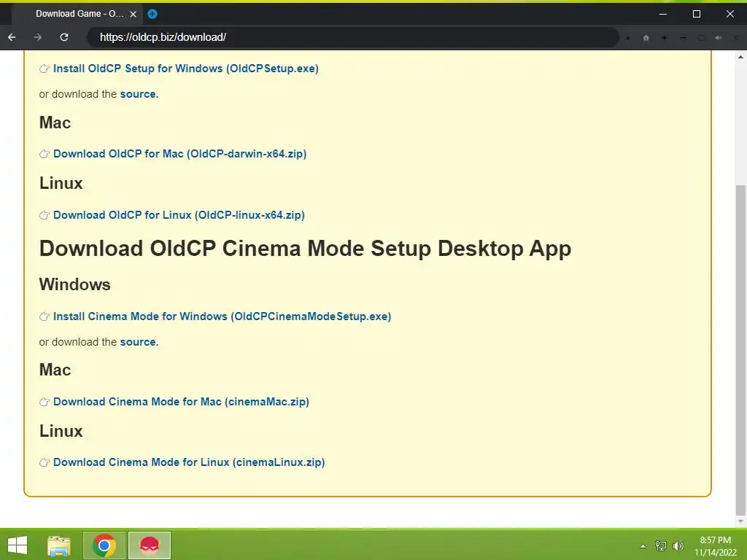Click the Mac heading above darwin-x64.zip link
The width and height of the screenshot is (747, 560).
[55, 122]
